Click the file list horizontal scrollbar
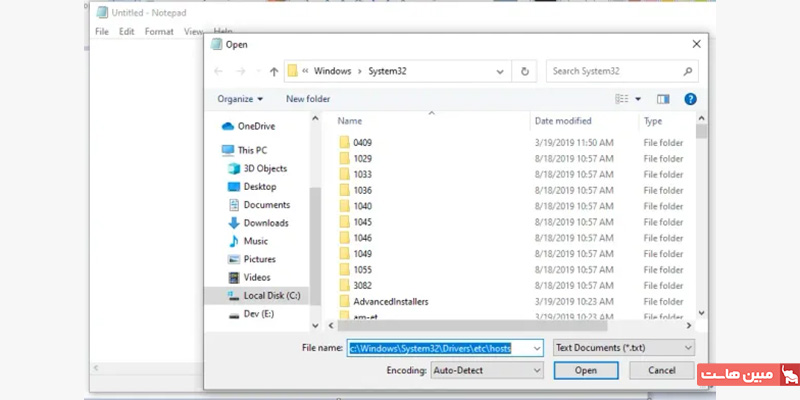The height and width of the screenshot is (400, 800). [472, 326]
